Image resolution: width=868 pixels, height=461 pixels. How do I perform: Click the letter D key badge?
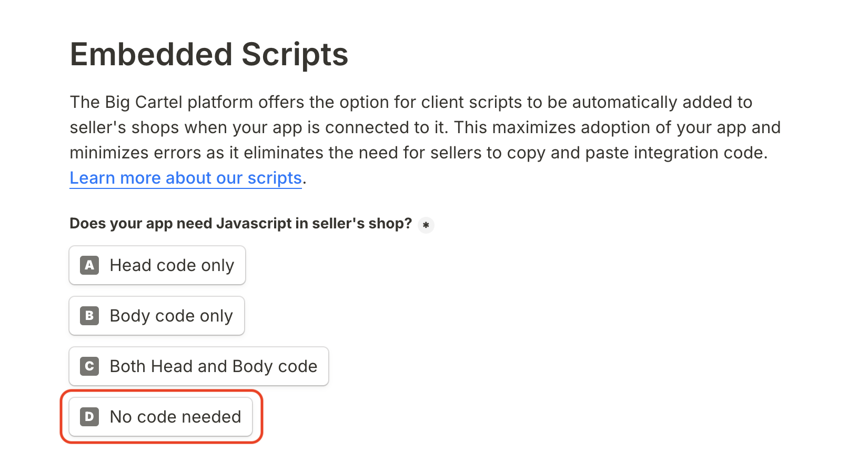point(89,417)
